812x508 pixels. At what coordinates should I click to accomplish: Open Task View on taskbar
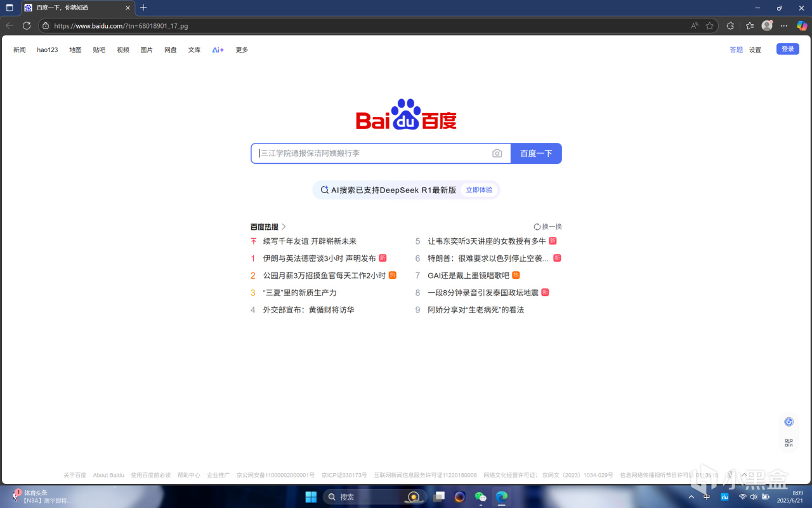(439, 497)
